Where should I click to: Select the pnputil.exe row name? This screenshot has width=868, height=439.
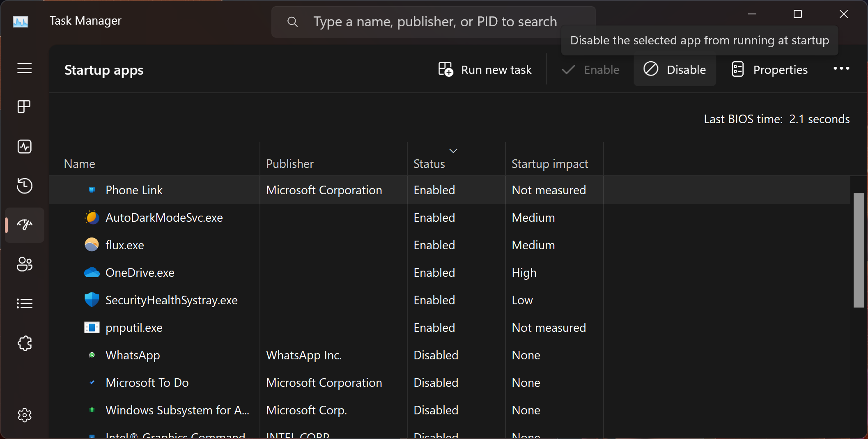134,328
